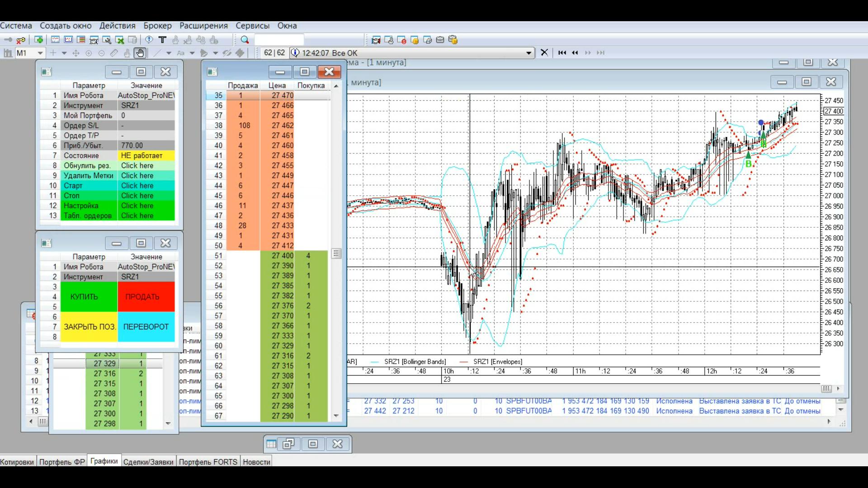
Task: Click the zoom/search icon in toolbar
Action: pos(245,39)
